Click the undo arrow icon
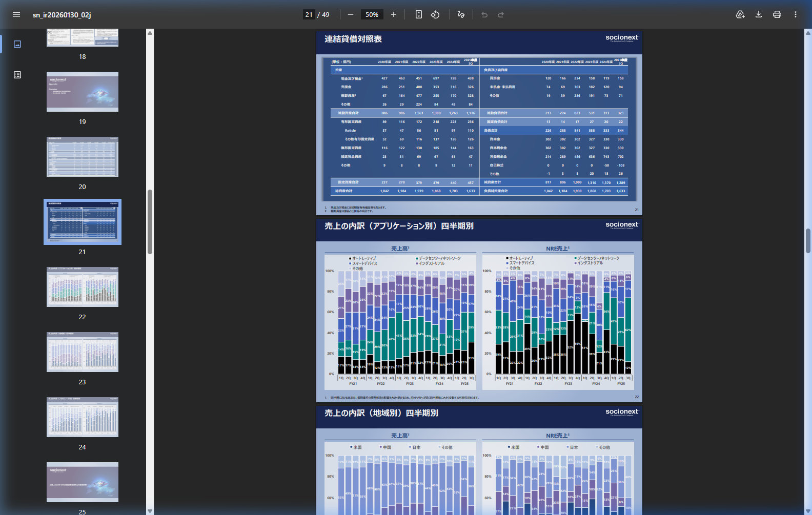Image resolution: width=812 pixels, height=515 pixels. pos(484,14)
